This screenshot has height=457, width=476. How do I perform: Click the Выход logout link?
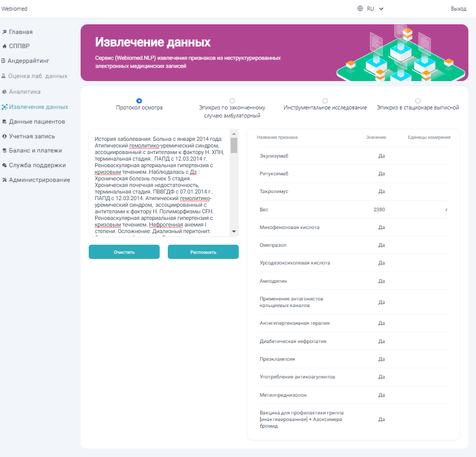pos(458,9)
